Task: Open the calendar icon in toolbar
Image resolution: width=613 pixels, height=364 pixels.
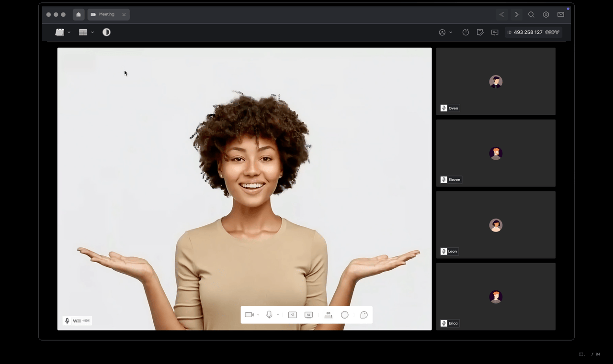Action: coord(59,32)
